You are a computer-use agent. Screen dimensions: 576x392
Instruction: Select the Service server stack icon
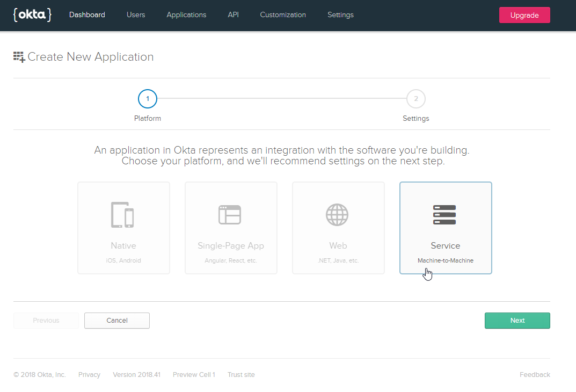[x=444, y=214]
